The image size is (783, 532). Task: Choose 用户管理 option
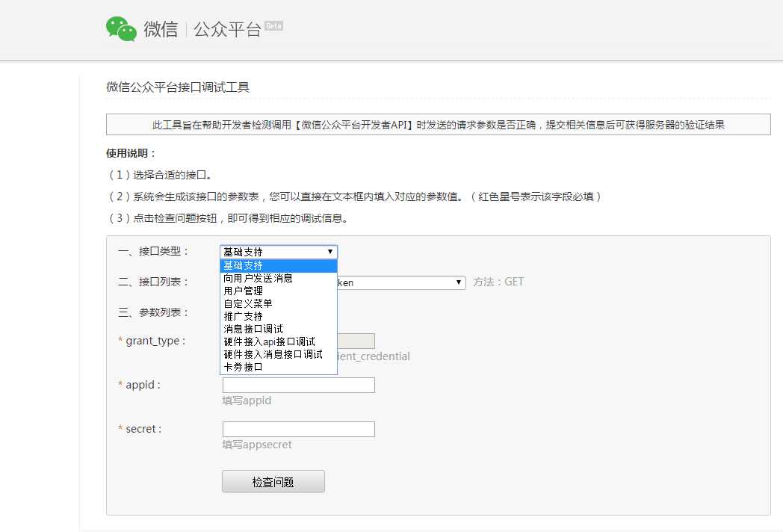(279, 291)
